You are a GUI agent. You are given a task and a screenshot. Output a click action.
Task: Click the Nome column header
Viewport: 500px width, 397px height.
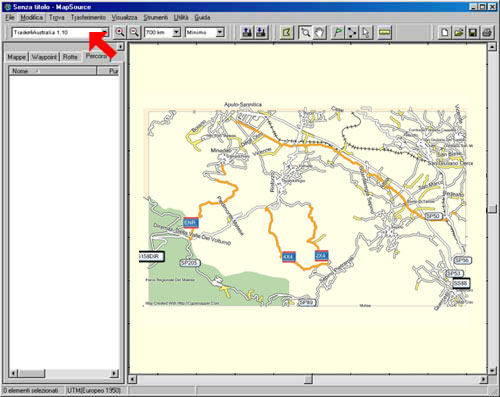pyautogui.click(x=53, y=71)
